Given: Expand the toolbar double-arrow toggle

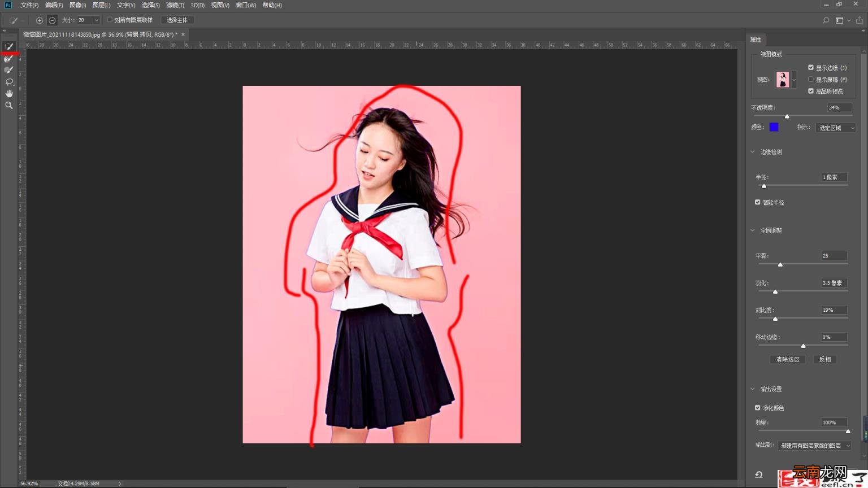Looking at the screenshot, I should [5, 31].
